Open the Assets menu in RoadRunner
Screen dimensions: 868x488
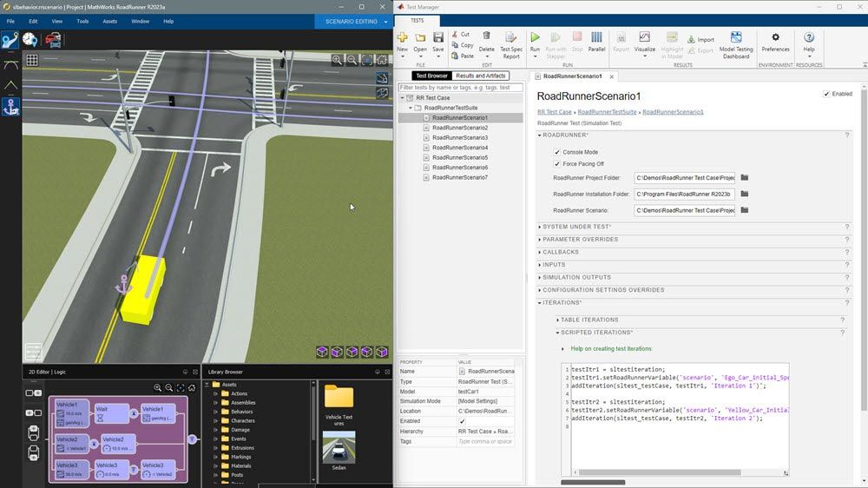[x=109, y=21]
